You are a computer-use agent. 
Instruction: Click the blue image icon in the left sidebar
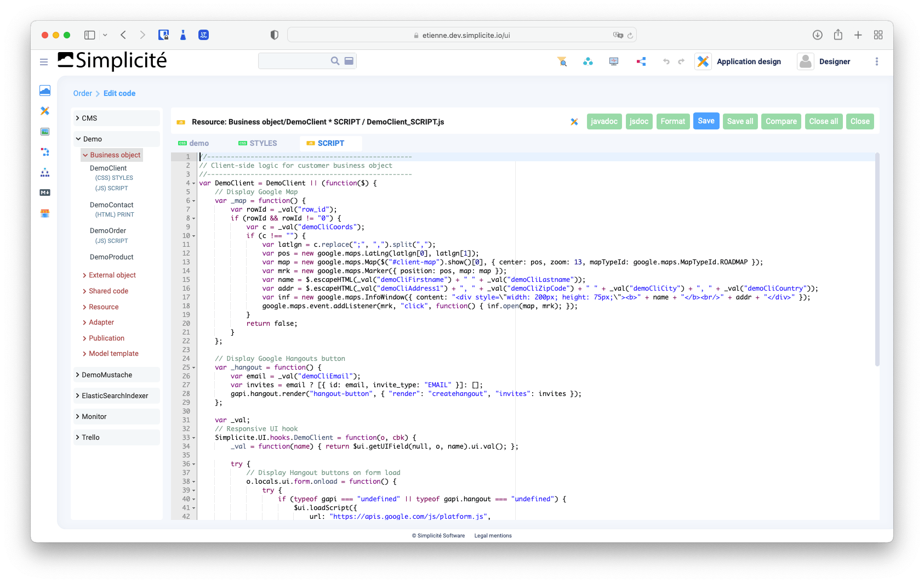click(45, 90)
